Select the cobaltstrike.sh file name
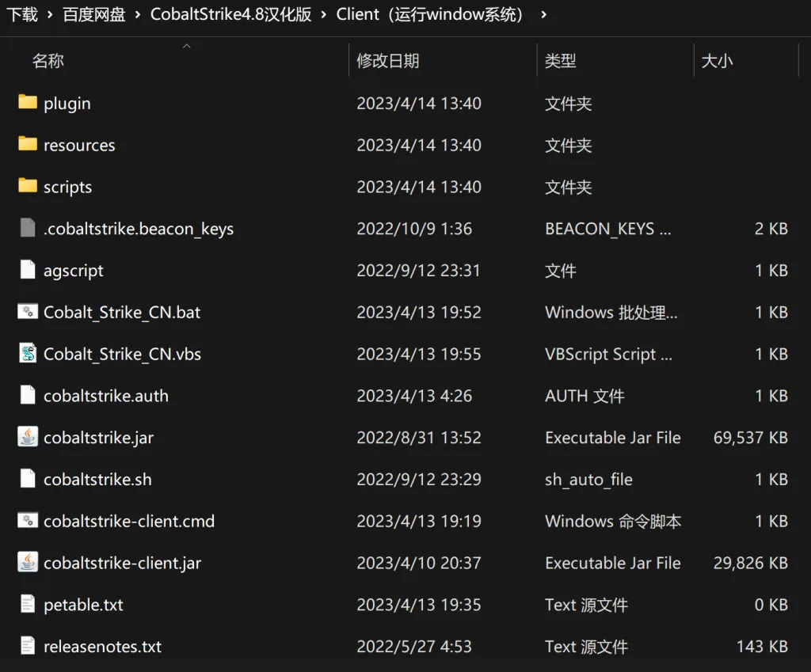Screen dimensions: 811x672 click(97, 480)
